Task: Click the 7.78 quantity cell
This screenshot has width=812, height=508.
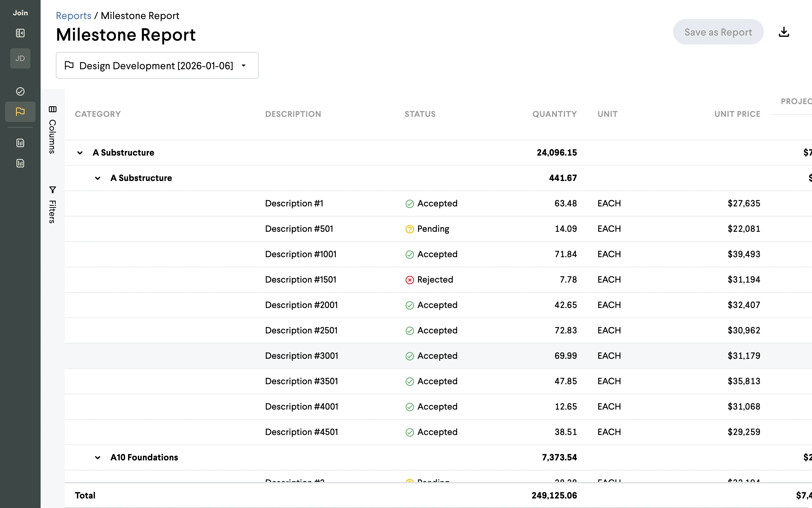Action: tap(568, 280)
